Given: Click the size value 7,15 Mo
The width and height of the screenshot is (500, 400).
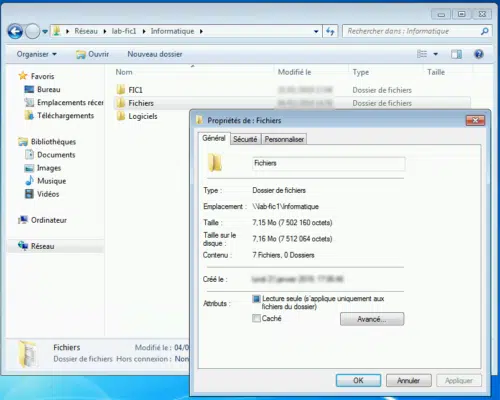Looking at the screenshot, I should (x=292, y=223).
